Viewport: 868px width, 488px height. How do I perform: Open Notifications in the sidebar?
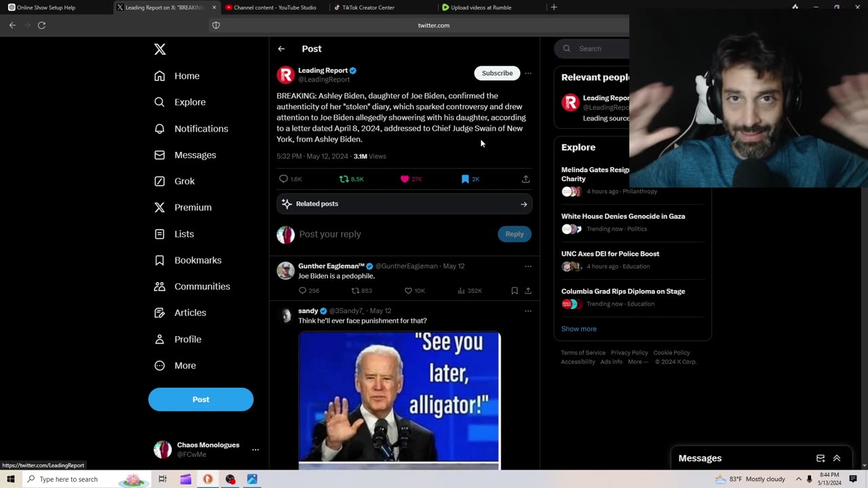tap(191, 129)
